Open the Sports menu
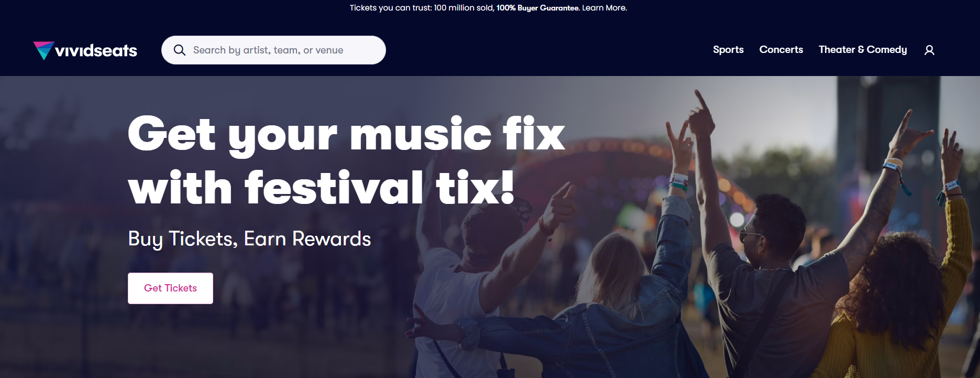 tap(728, 49)
